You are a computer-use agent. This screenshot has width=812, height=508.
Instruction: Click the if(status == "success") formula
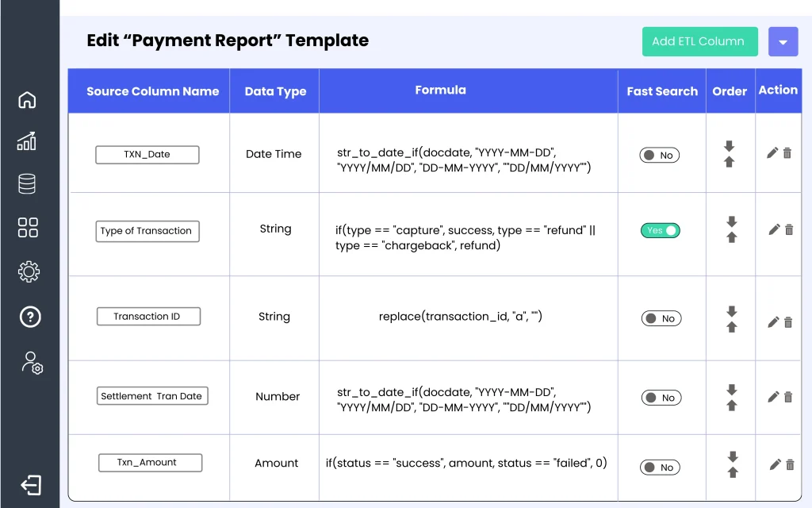tap(466, 463)
